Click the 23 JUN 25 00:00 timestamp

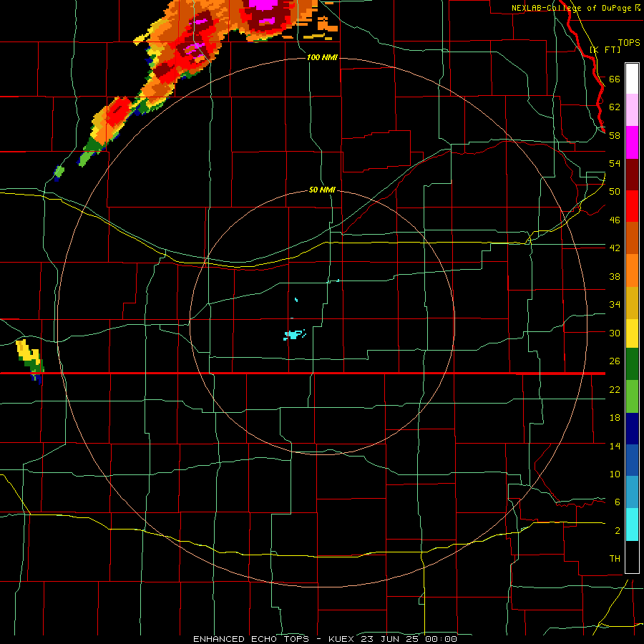[409, 639]
